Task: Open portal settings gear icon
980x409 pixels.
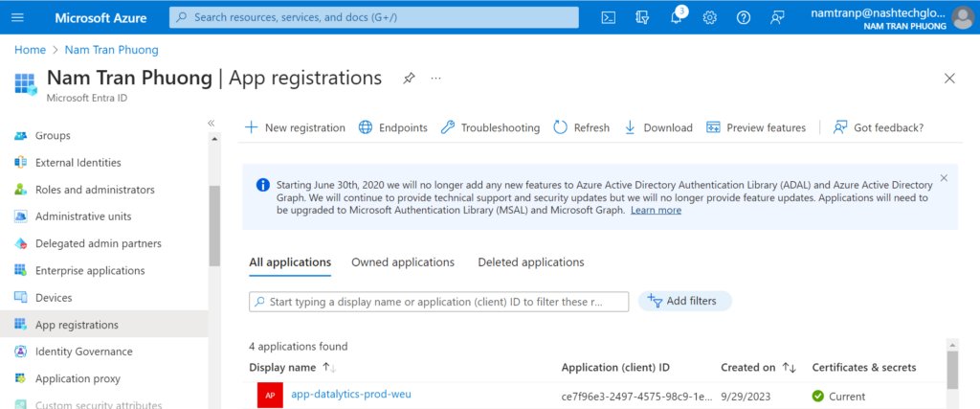Action: 709,17
